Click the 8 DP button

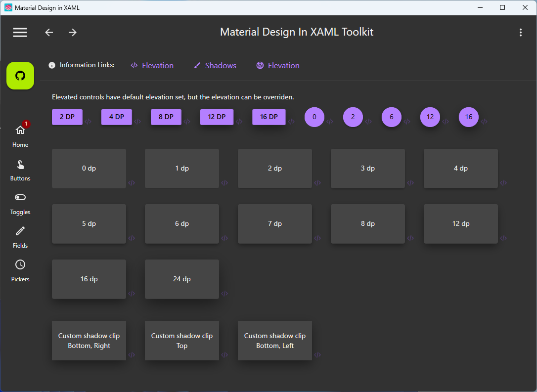click(166, 117)
